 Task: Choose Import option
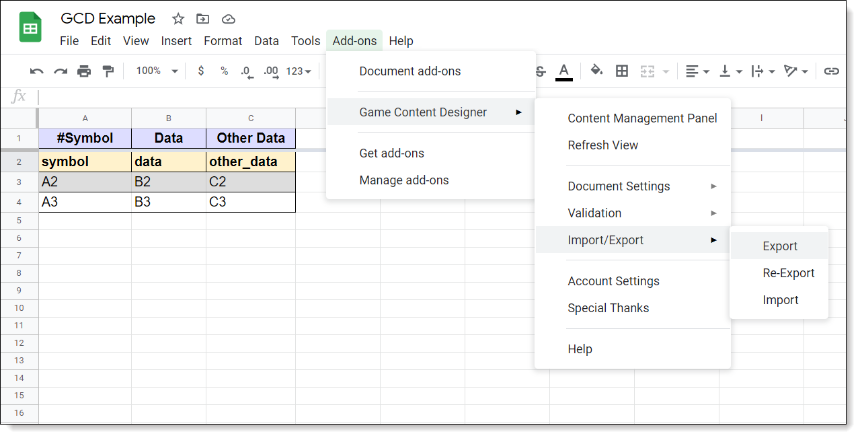(x=779, y=300)
